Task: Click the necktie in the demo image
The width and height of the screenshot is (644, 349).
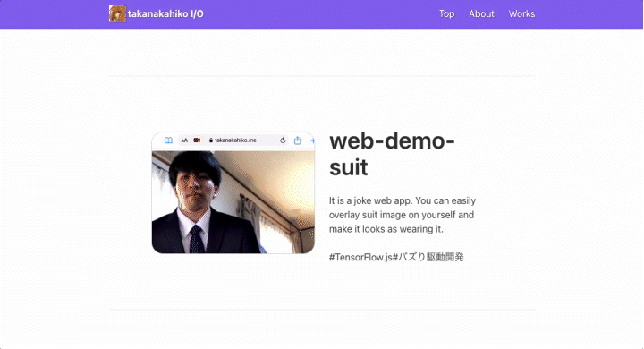Action: click(x=196, y=239)
